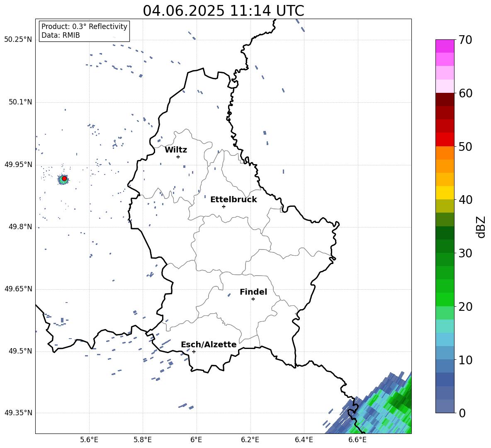Select the Ettelbruck city label
Image resolution: width=491 pixels, height=448 pixels.
coord(233,200)
